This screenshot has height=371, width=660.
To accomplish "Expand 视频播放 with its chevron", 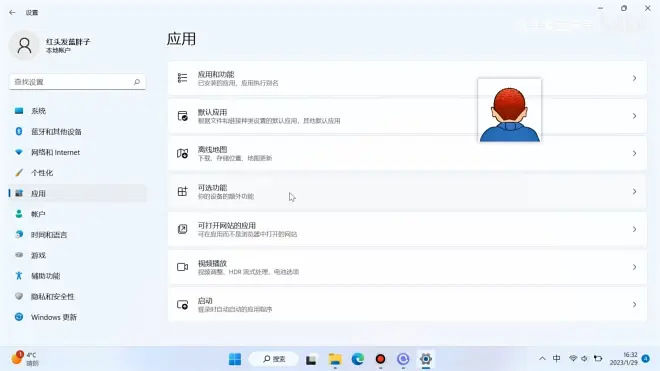I will (634, 267).
